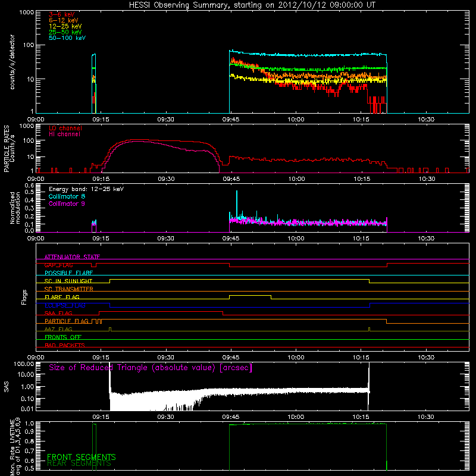The image size is (476, 476).
Task: Click the 'Size of Reduced Triangle' title text
Action: coord(151,368)
